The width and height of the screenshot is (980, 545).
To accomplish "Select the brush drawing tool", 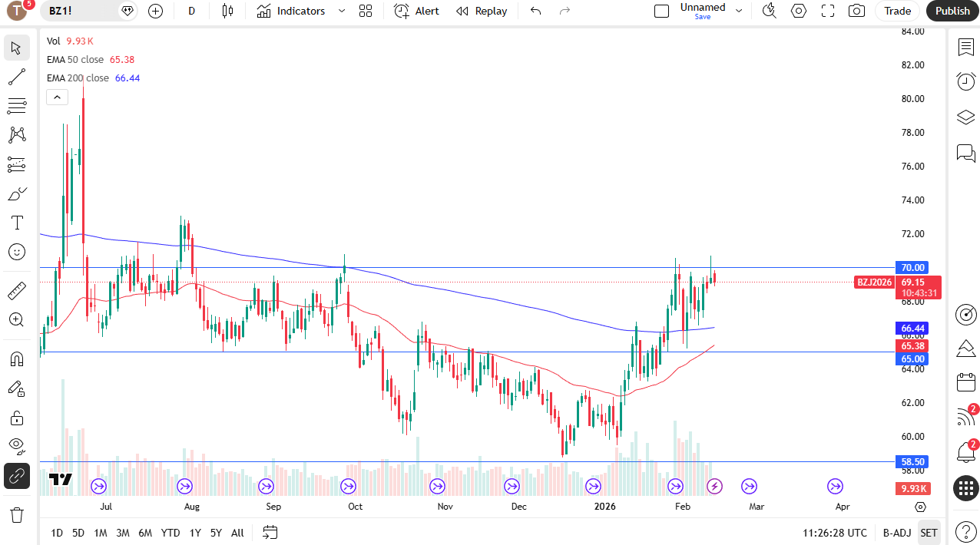I will point(16,193).
